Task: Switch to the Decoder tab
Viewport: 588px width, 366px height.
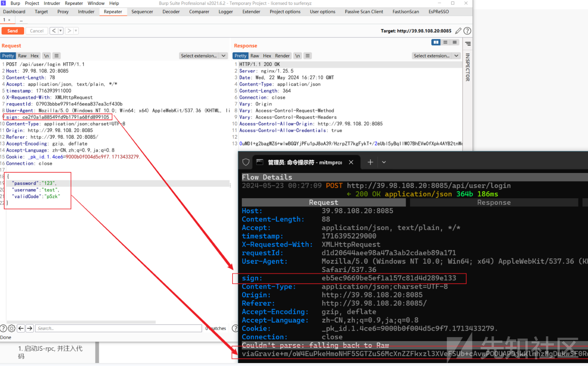Action: (171, 12)
